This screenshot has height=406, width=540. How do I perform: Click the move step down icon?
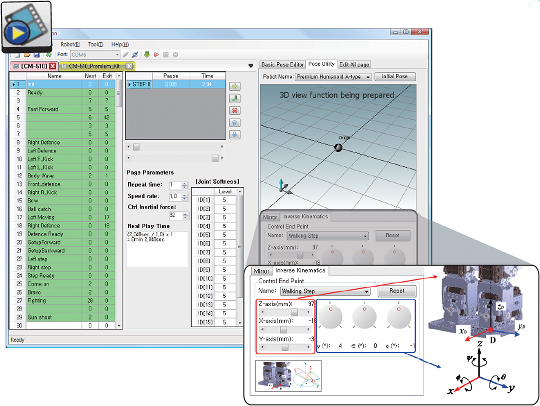[235, 135]
